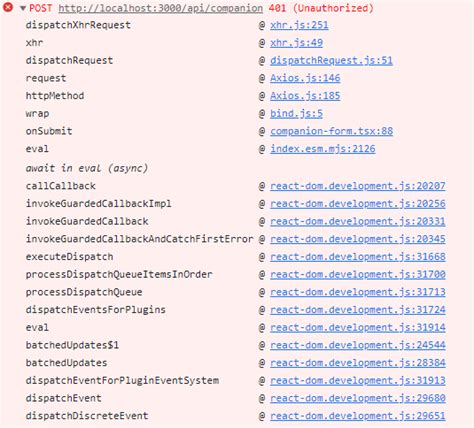Open react-dom.development.js:29651 dispatchDiscreteEvent link
The height and width of the screenshot is (428, 474).
click(358, 416)
